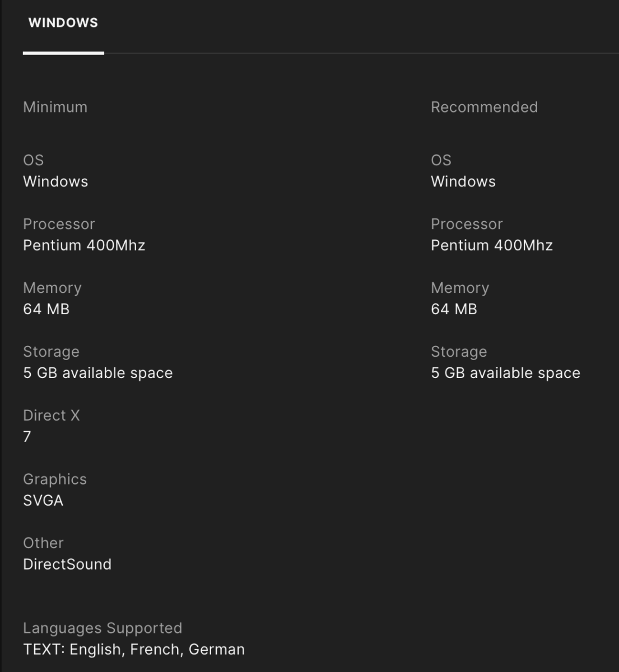Click the SVGA graphics value
The height and width of the screenshot is (672, 619).
click(x=43, y=501)
